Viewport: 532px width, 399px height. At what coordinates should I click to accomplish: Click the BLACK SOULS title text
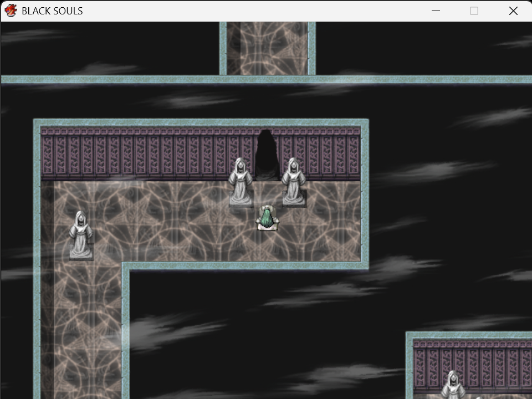52,11
